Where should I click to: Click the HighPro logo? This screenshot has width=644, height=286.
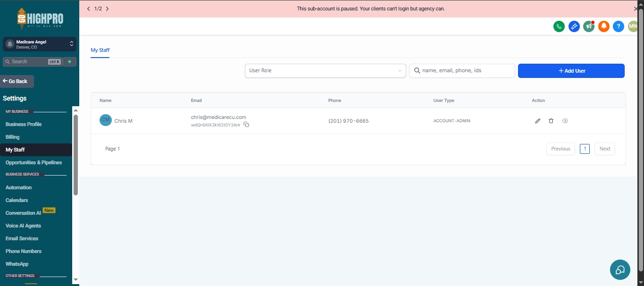(x=40, y=19)
